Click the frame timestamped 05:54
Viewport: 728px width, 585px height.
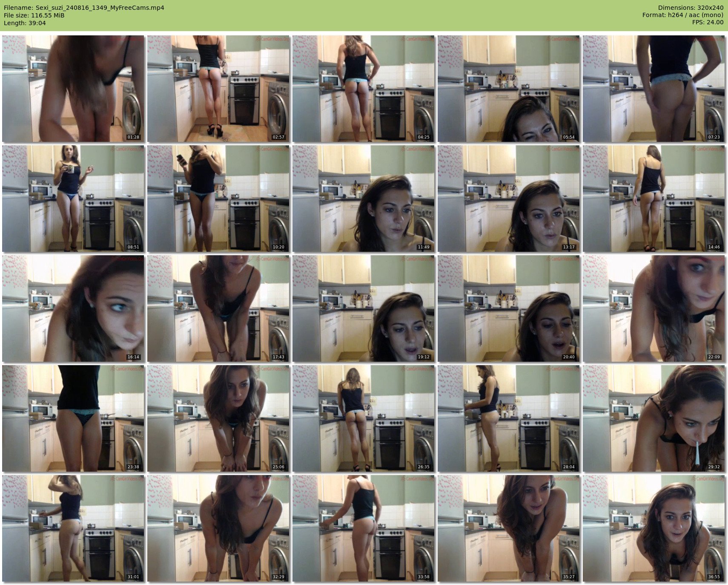pyautogui.click(x=509, y=89)
